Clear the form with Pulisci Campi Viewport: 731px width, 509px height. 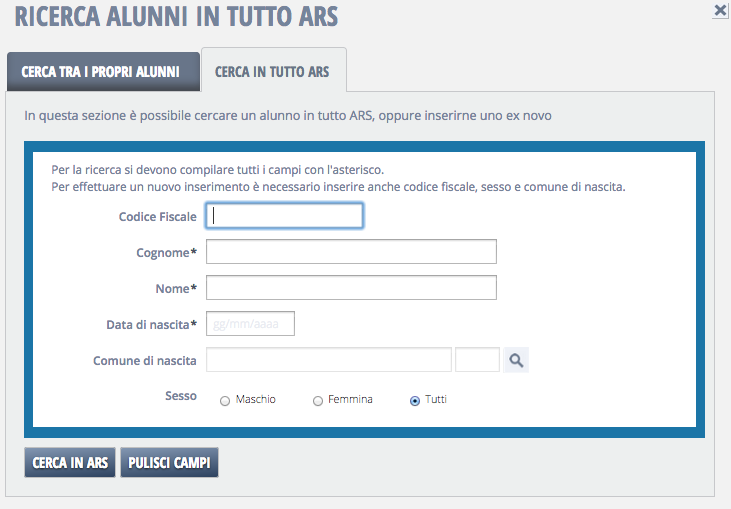point(169,463)
